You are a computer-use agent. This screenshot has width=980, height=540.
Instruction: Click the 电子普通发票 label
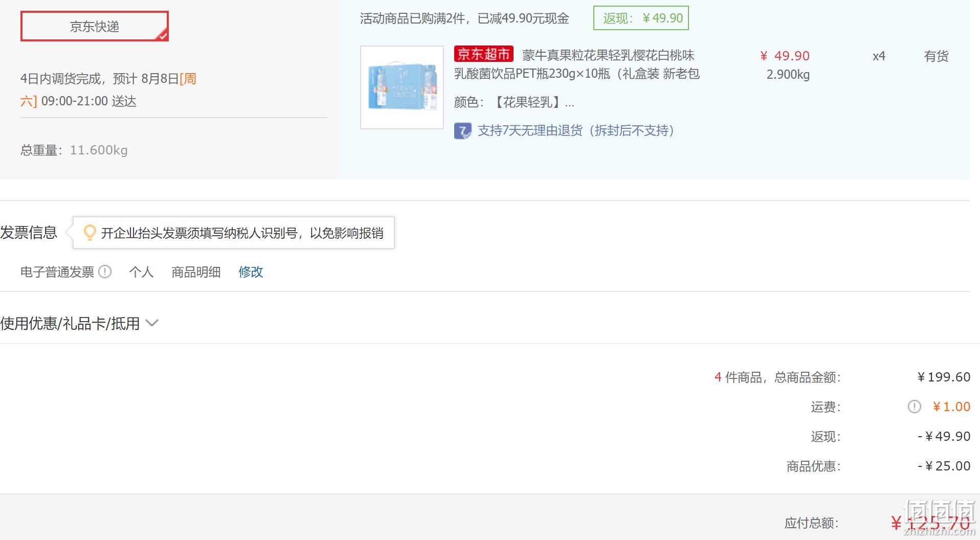pyautogui.click(x=57, y=272)
